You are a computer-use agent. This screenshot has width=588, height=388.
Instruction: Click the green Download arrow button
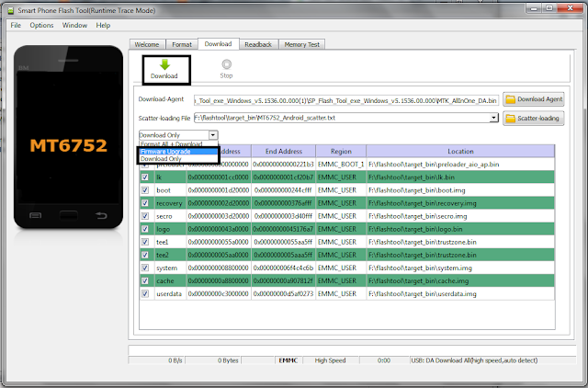164,70
